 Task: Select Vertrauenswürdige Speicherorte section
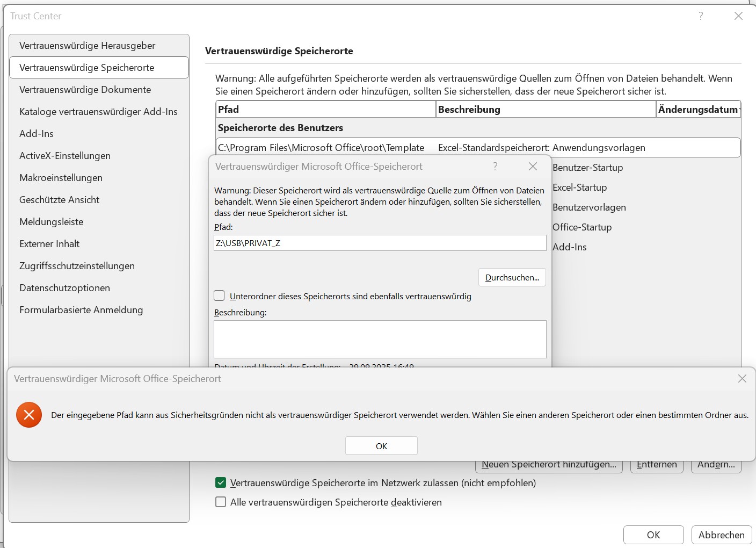pos(99,68)
